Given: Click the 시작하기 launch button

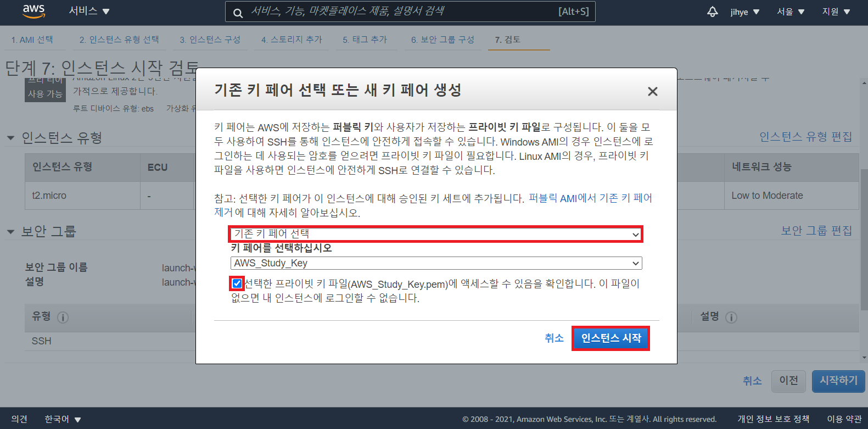Looking at the screenshot, I should click(x=838, y=381).
